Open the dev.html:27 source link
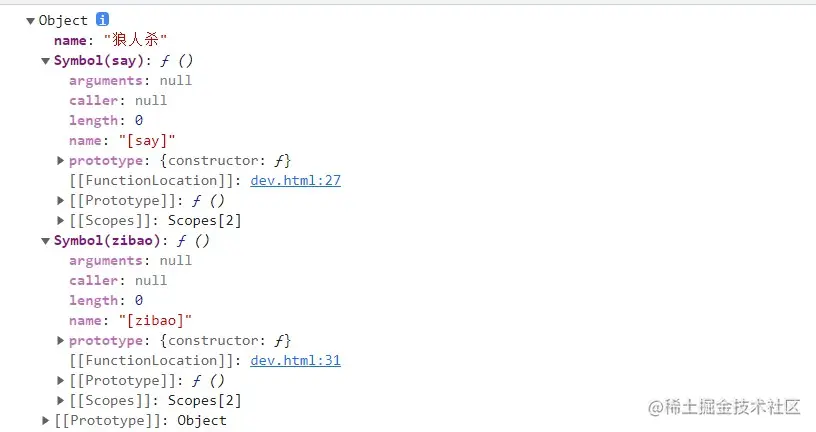 click(295, 181)
